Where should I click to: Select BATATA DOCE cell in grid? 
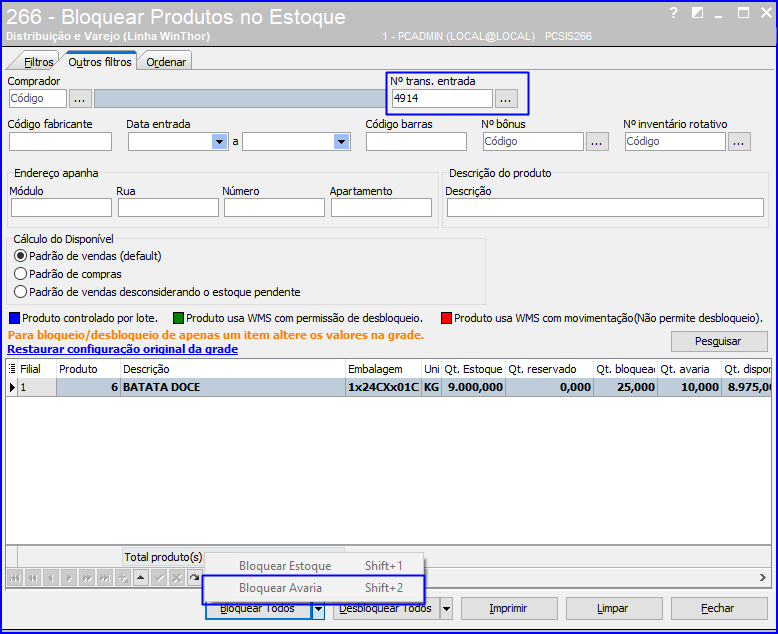pyautogui.click(x=233, y=387)
